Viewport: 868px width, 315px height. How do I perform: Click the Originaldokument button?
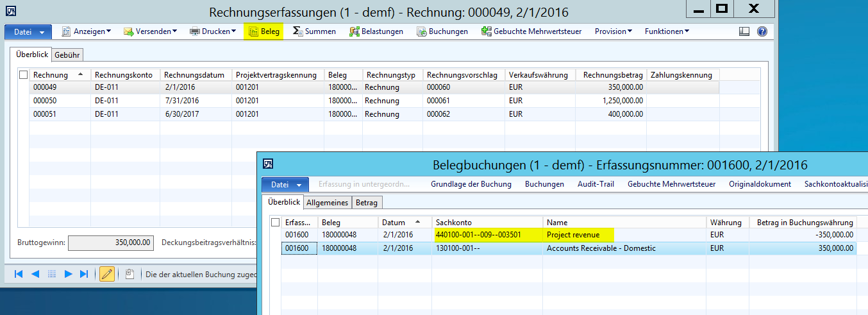click(x=760, y=184)
